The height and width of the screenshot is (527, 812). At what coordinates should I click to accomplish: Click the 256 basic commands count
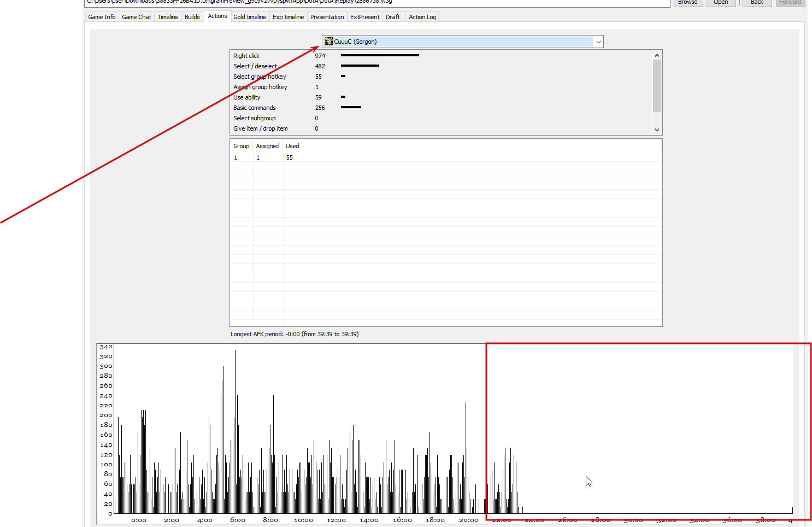click(320, 108)
